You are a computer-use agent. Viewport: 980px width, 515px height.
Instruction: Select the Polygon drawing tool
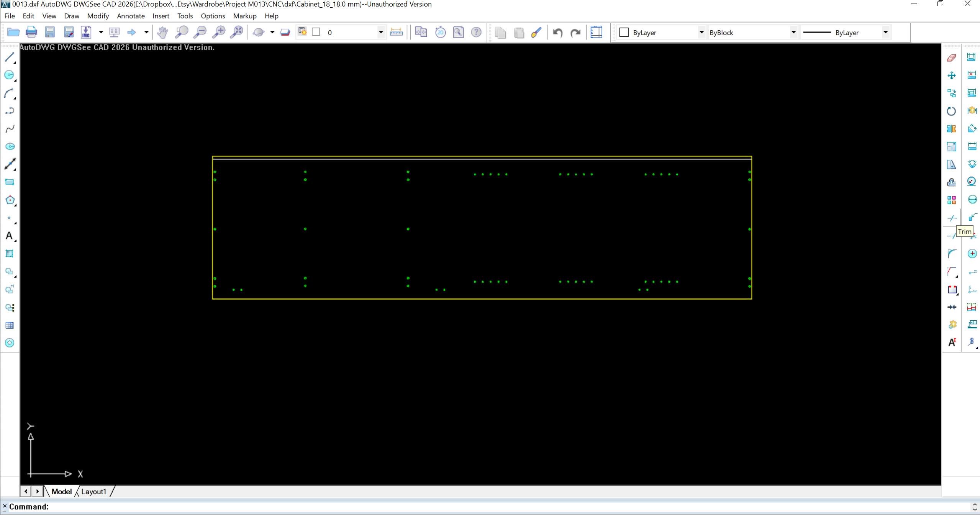tap(10, 200)
